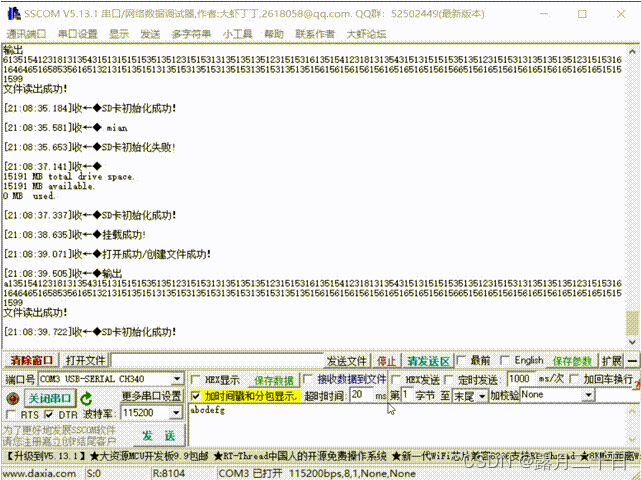
Task: Open the 帮助 menu
Action: click(274, 34)
